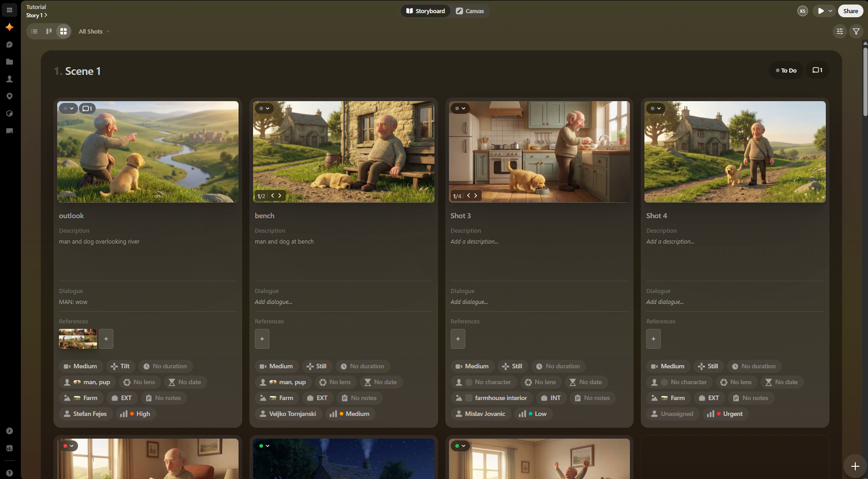Open the chat bubble icon in the sidebar
The width and height of the screenshot is (868, 479).
pyautogui.click(x=10, y=44)
